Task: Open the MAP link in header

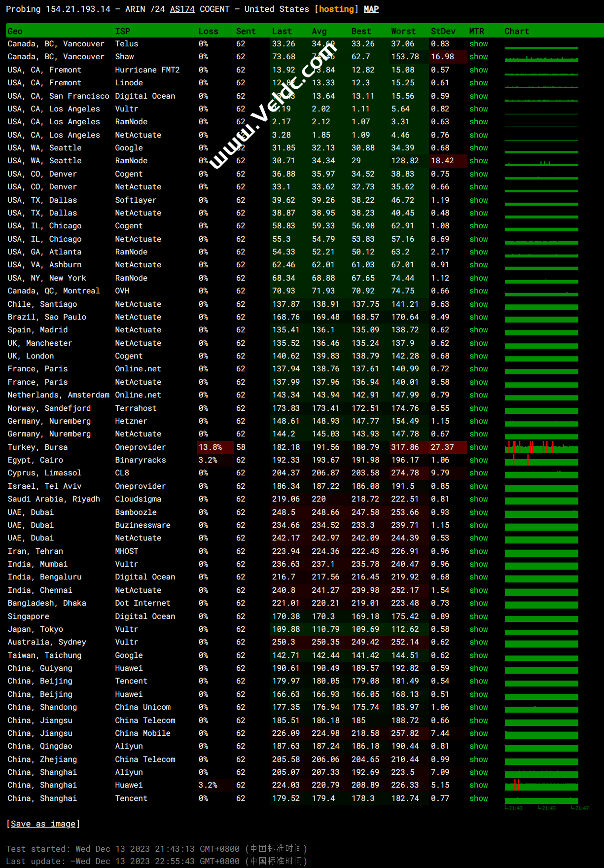Action: pos(371,9)
